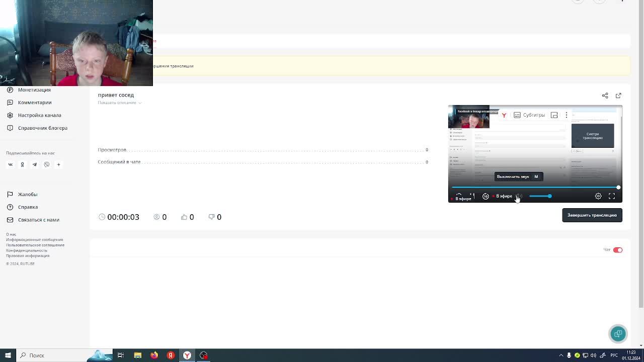Open the Telegram social icon
Screen dimensions: 644x362
(x=34, y=164)
